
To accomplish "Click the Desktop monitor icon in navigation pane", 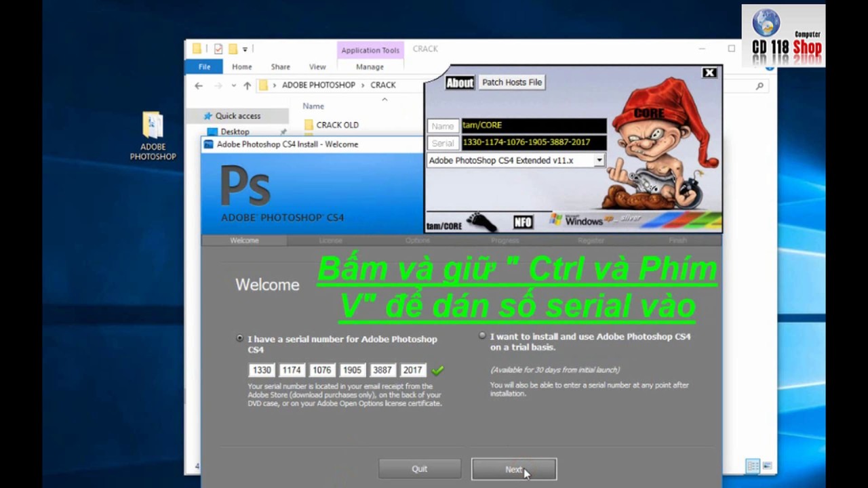I will coord(212,131).
